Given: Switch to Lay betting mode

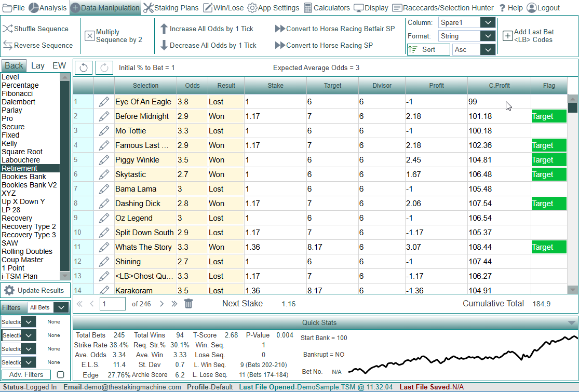Looking at the screenshot, I should click(x=38, y=65).
